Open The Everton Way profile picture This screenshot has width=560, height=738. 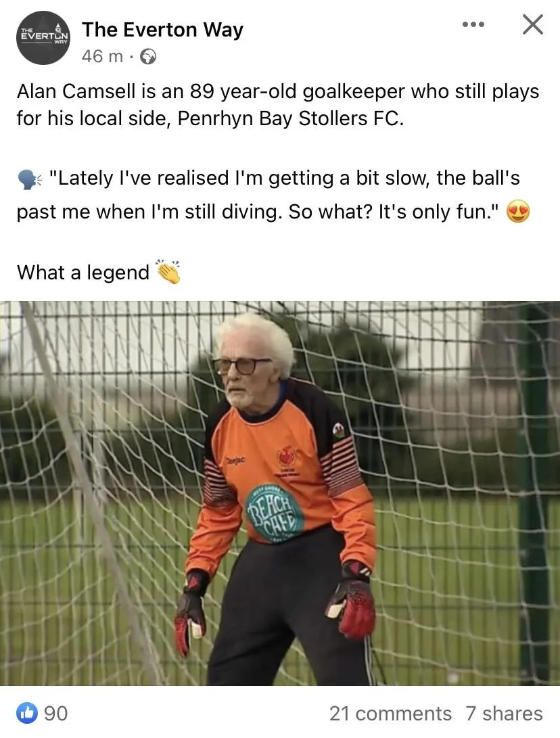pyautogui.click(x=43, y=38)
